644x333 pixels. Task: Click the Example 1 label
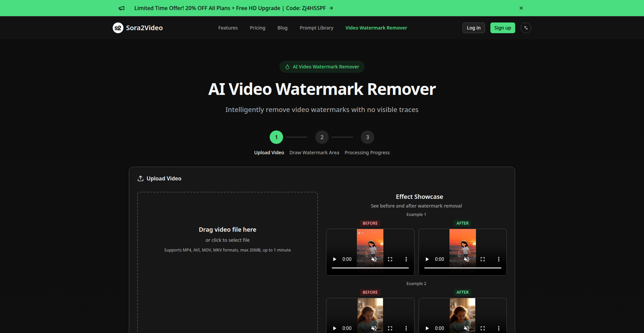click(x=416, y=215)
